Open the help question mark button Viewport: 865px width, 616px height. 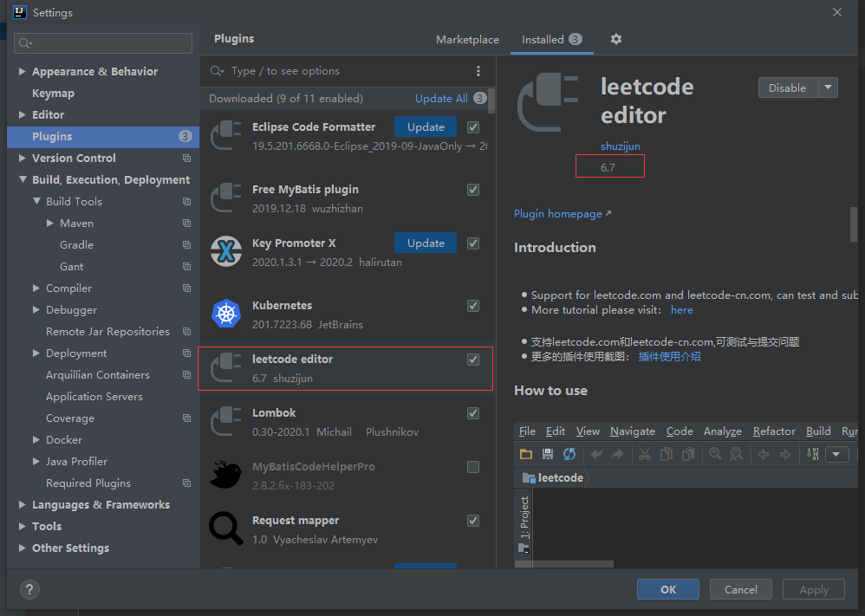click(x=29, y=589)
